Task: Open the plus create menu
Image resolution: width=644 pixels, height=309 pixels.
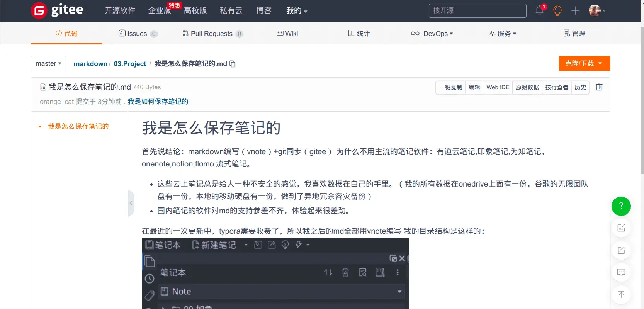Action: [x=576, y=10]
